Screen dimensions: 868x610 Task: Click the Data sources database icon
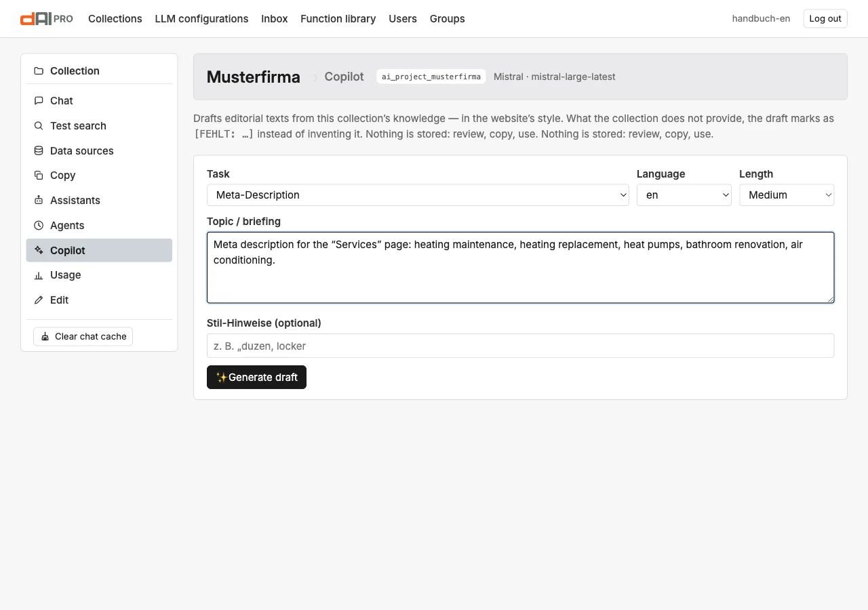[39, 151]
